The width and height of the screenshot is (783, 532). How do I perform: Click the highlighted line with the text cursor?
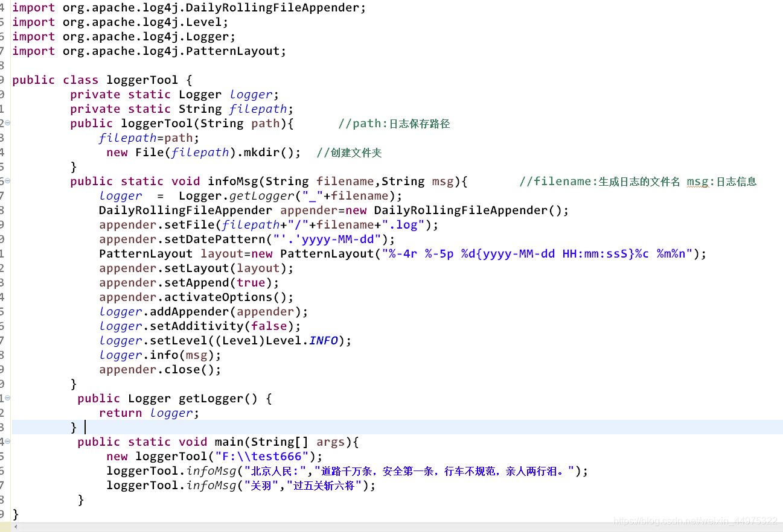397,427
